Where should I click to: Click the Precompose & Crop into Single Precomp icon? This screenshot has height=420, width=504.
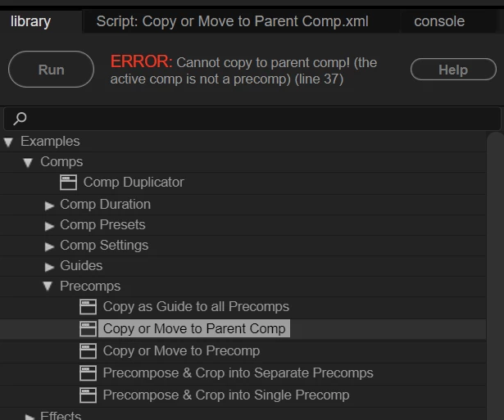pyautogui.click(x=89, y=395)
